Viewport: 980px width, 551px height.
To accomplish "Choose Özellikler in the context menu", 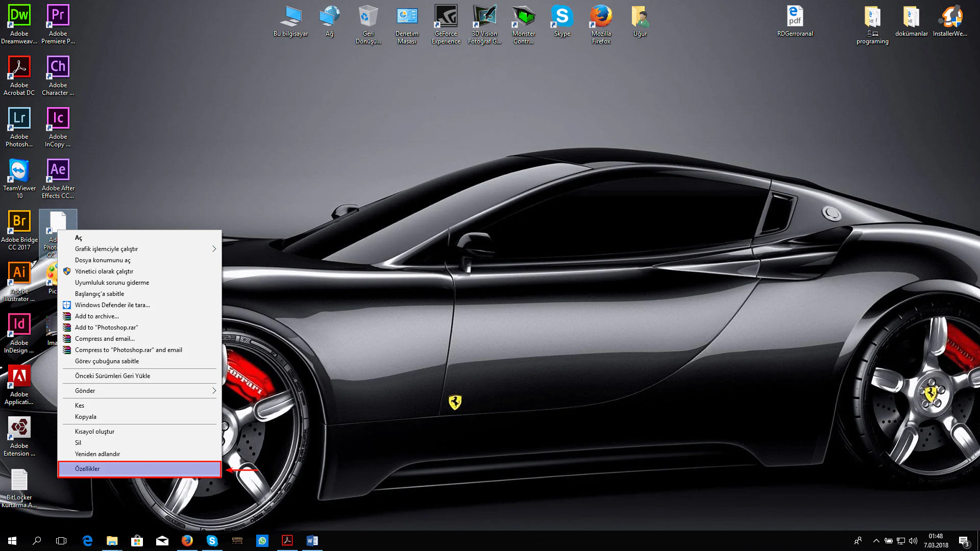I will 139,469.
